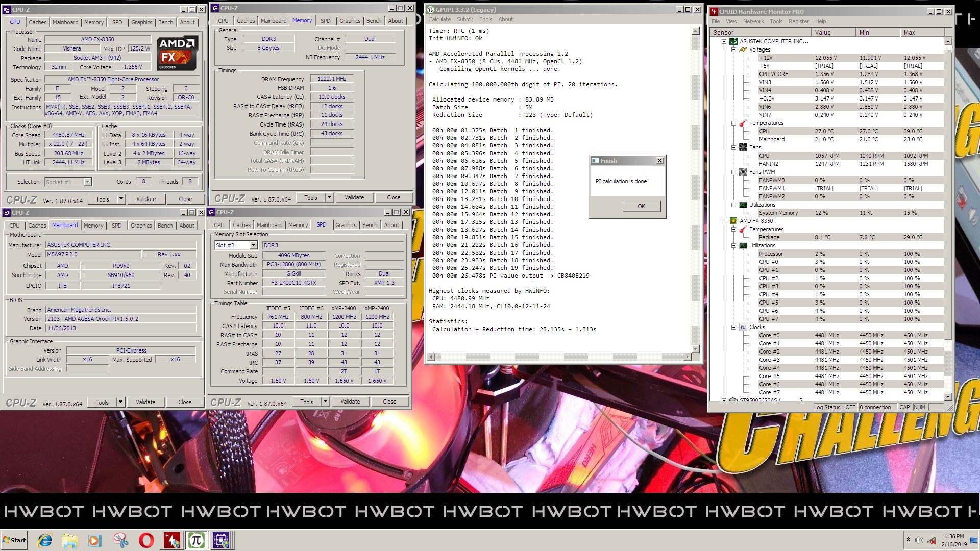The width and height of the screenshot is (980, 551).
Task: Click the Value column header in HWMonitor
Action: tap(833, 32)
